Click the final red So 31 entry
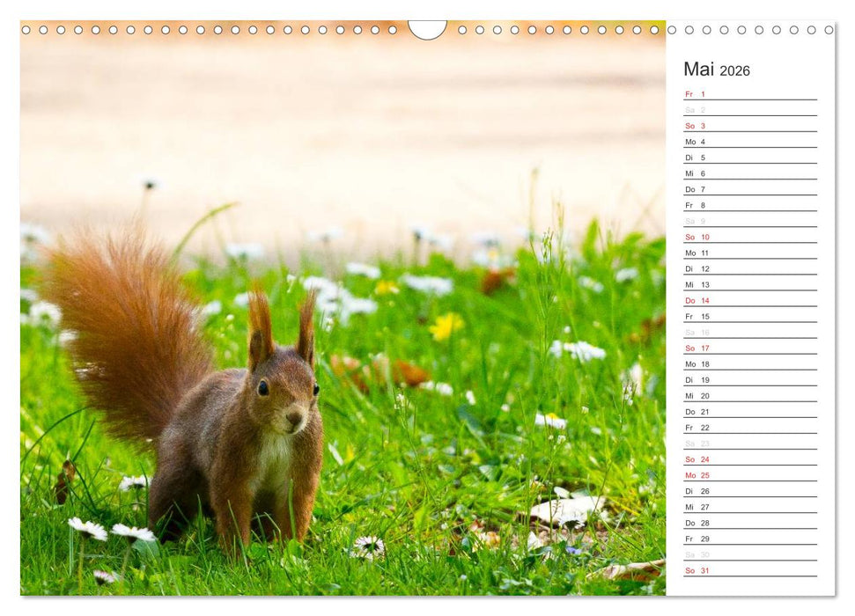This screenshot has height=616, width=855. coord(696,569)
